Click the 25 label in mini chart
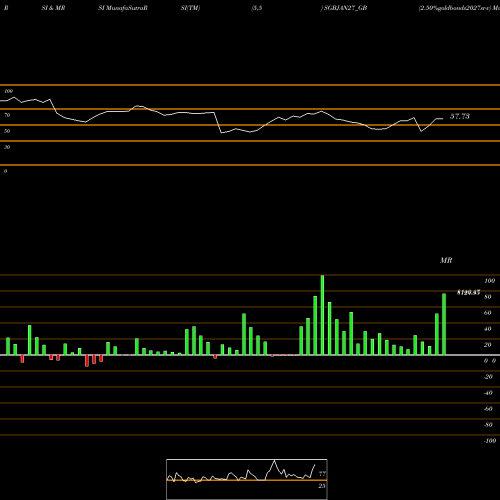Image resolution: width=500 pixels, height=500 pixels. (x=322, y=486)
